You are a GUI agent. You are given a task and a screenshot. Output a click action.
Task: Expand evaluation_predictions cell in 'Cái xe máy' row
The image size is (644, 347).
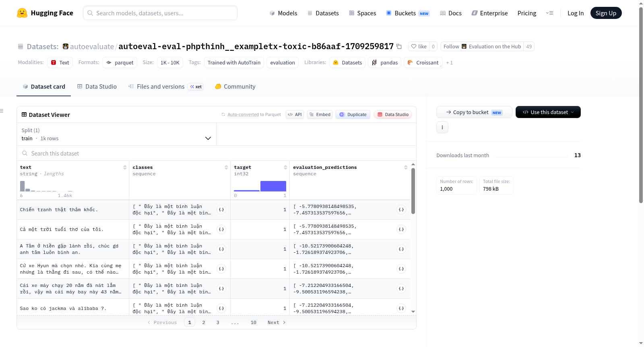pyautogui.click(x=401, y=289)
